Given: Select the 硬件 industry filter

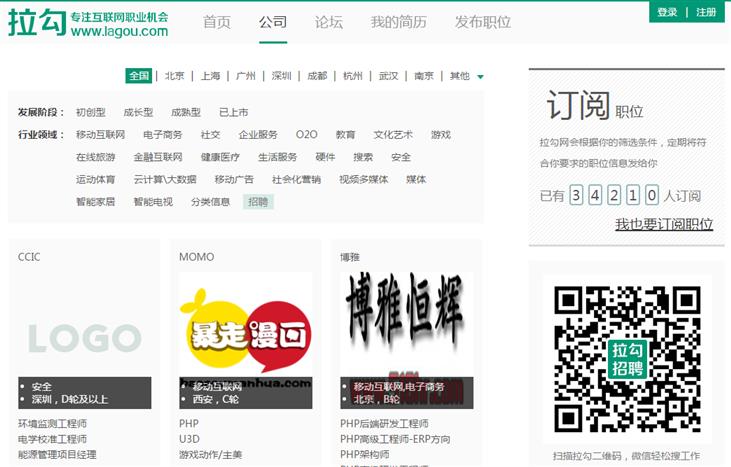Looking at the screenshot, I should pyautogui.click(x=325, y=157).
